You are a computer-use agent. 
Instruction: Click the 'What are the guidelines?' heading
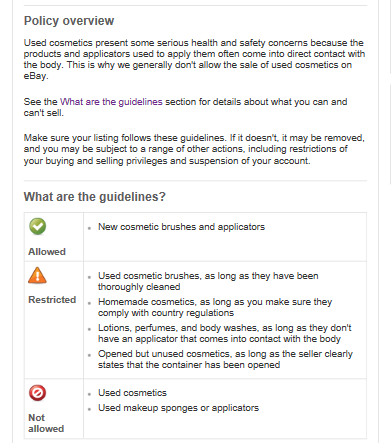click(95, 197)
